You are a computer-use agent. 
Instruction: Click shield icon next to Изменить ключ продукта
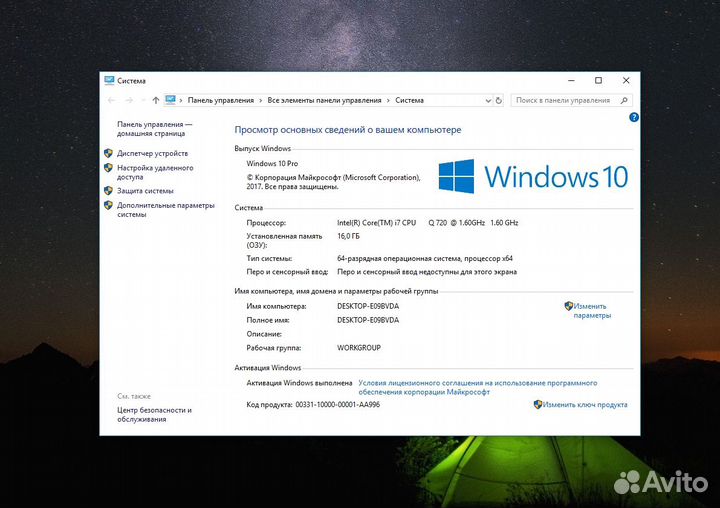pos(538,404)
